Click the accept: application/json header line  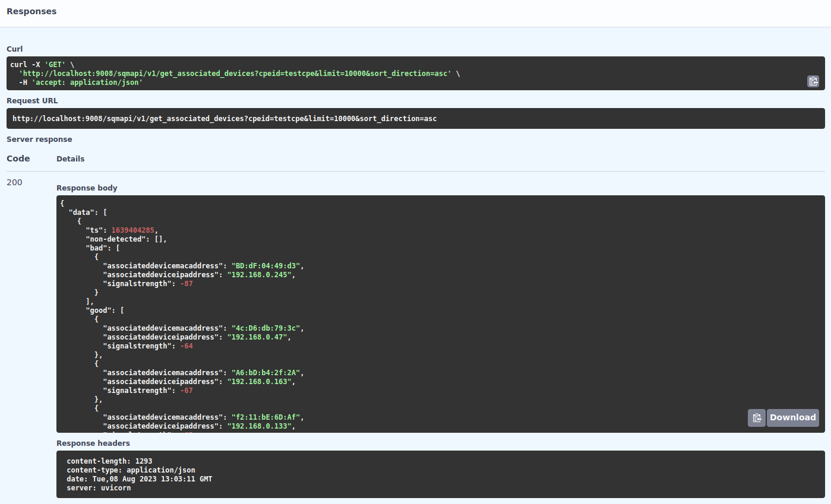pos(80,83)
